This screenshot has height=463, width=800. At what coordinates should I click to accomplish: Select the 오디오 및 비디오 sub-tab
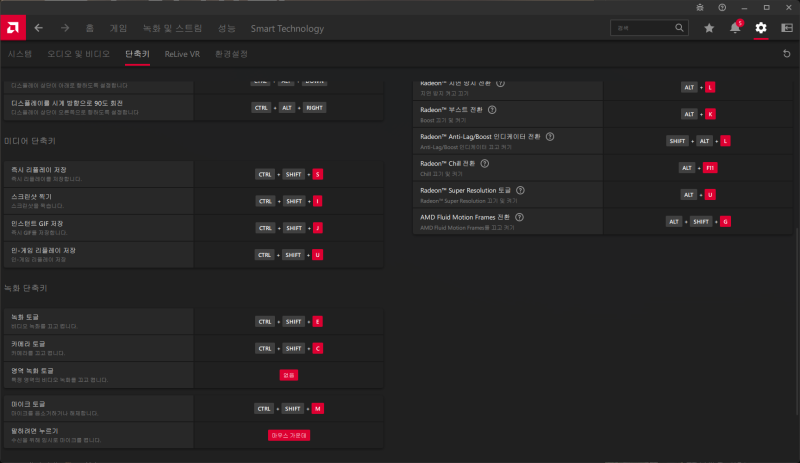pyautogui.click(x=79, y=54)
